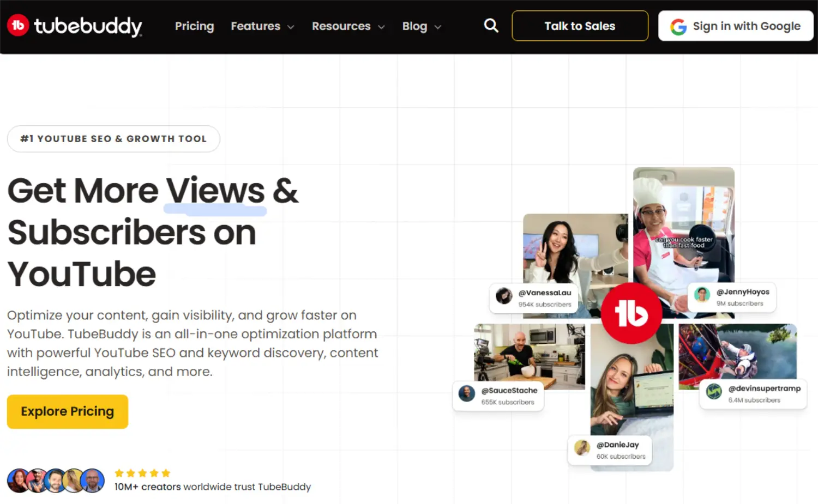
Task: Click the Google G logo icon
Action: point(678,26)
